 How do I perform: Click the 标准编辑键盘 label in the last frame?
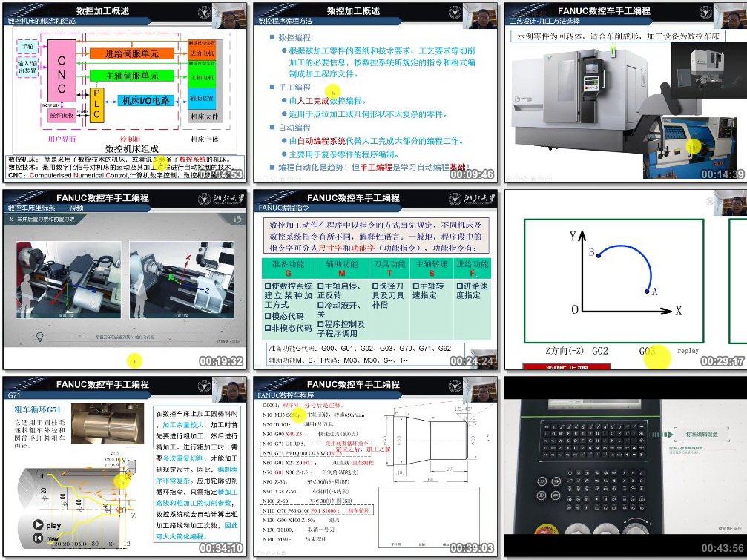tap(701, 435)
